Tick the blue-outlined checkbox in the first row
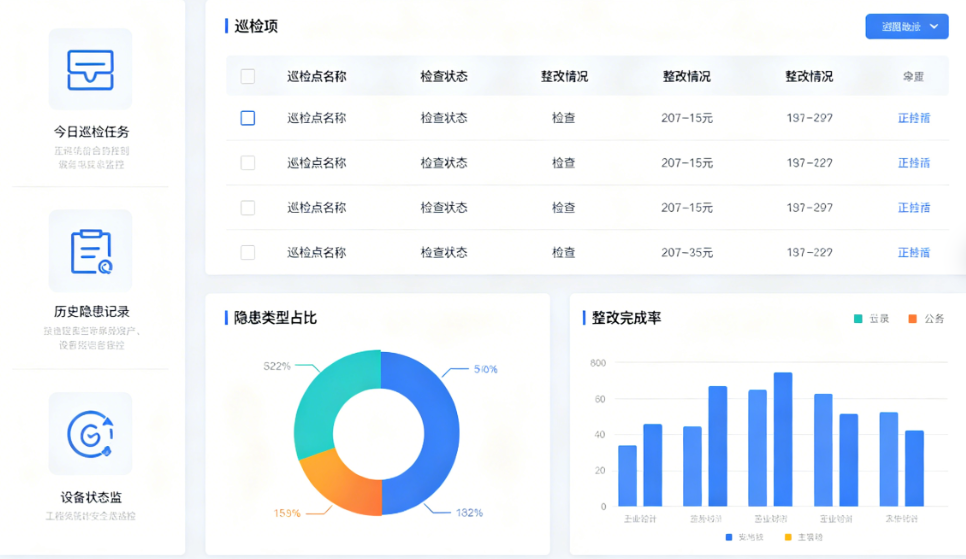Screen dimensions: 966x559 pyautogui.click(x=248, y=118)
